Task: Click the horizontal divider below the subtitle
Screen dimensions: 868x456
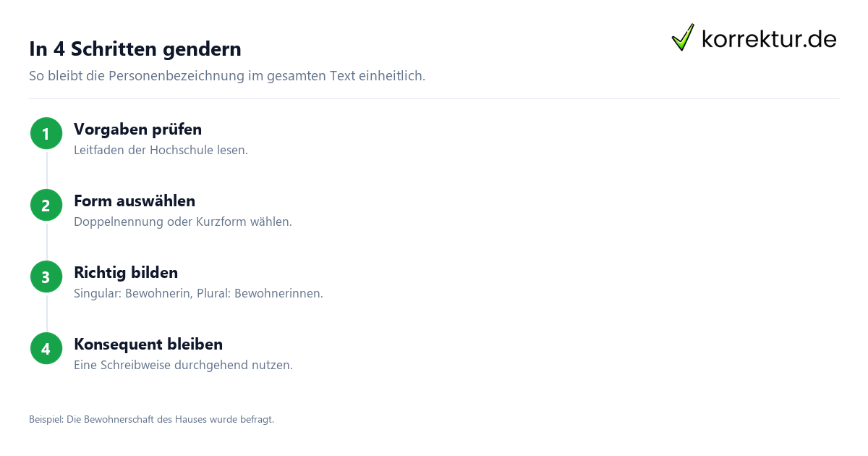Action: click(x=434, y=98)
